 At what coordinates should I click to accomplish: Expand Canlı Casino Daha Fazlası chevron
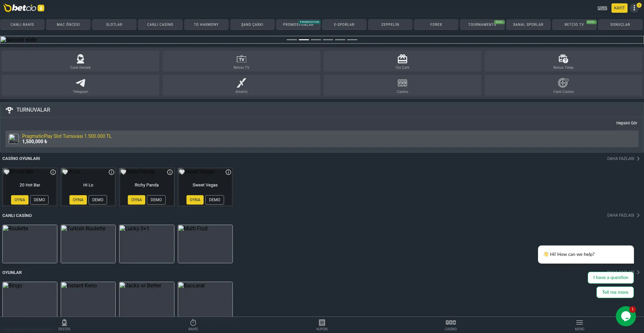click(x=638, y=215)
